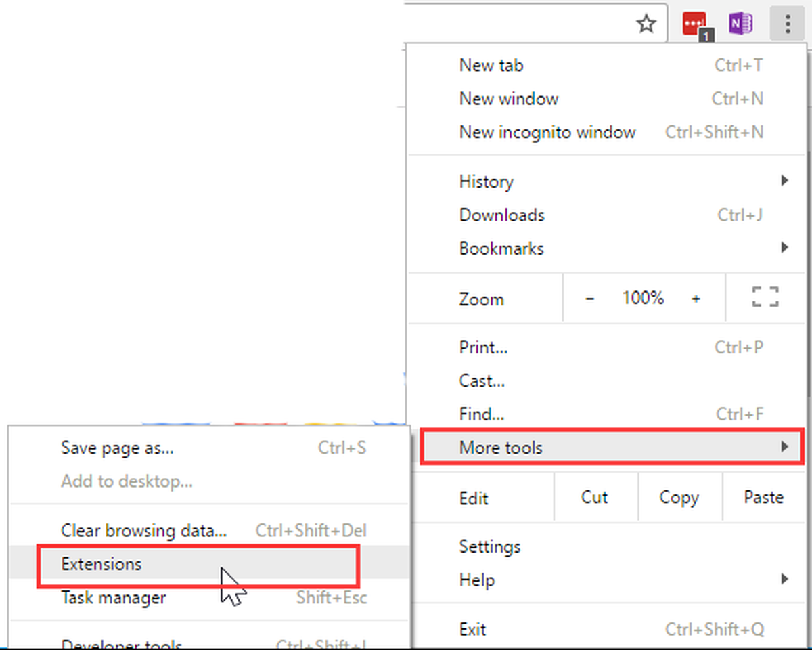Launch the Task manager

click(x=209, y=598)
